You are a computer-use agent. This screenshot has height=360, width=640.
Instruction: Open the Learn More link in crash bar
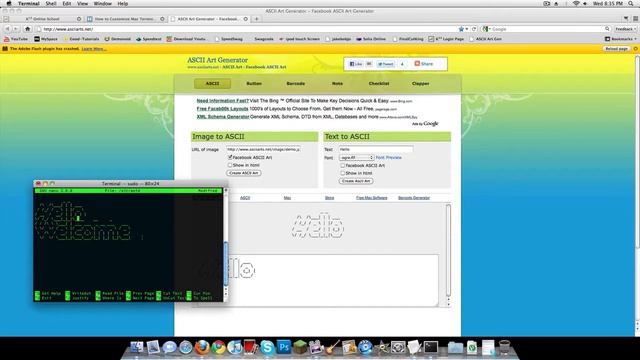[93, 49]
